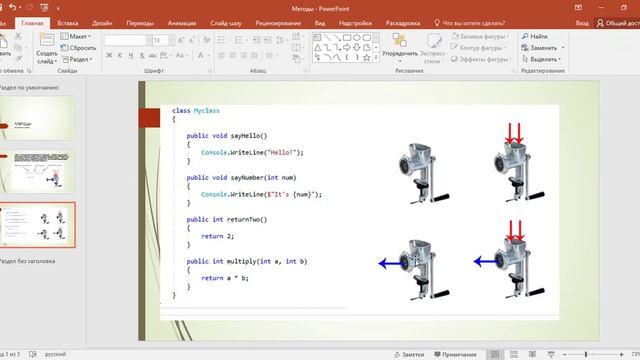This screenshot has width=640, height=360.
Task: Toggle text Shadow (S) formatting
Action: click(142, 56)
